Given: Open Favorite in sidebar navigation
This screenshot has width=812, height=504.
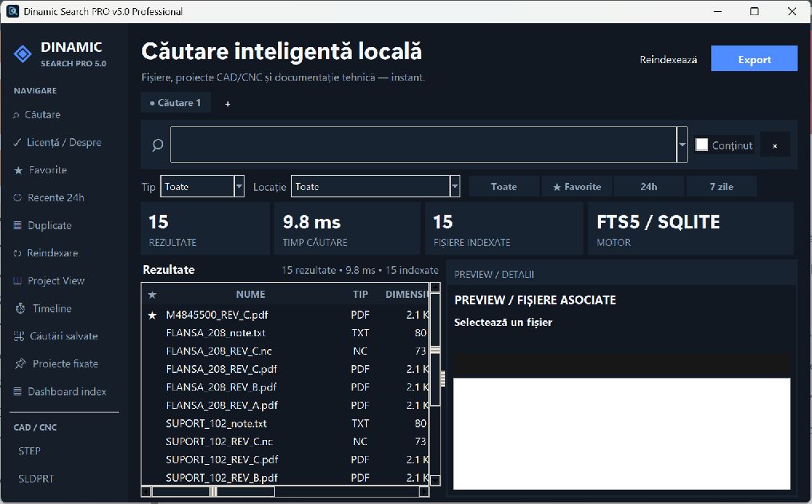Looking at the screenshot, I should point(40,170).
